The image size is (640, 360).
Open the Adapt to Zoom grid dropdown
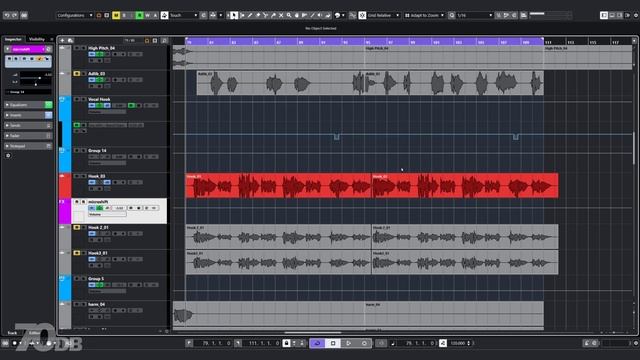[x=424, y=15]
